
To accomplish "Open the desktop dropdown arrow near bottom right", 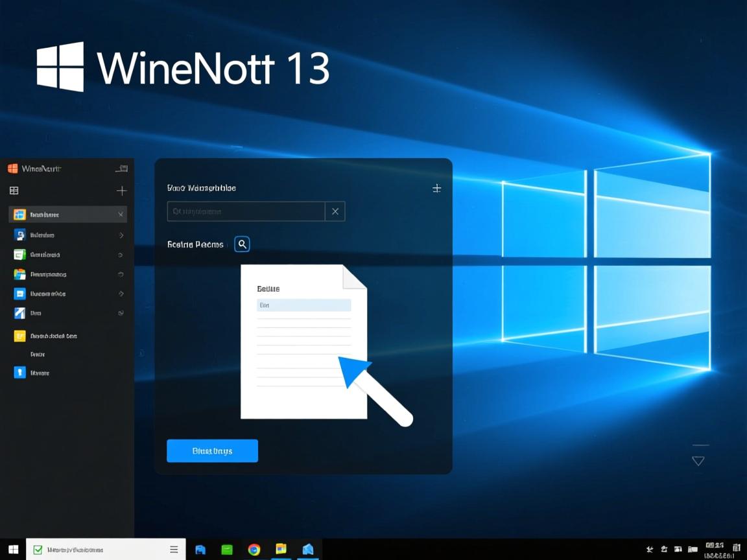I will (698, 460).
